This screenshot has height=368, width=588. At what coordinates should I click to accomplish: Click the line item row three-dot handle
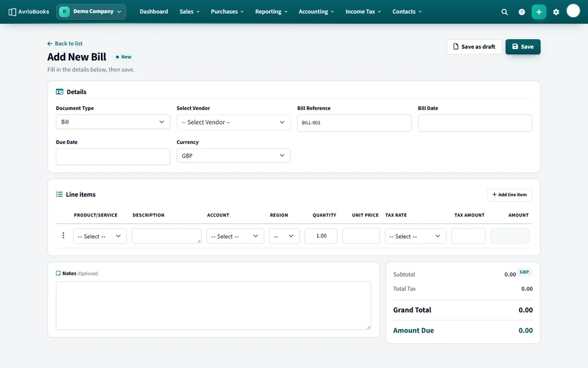click(63, 236)
